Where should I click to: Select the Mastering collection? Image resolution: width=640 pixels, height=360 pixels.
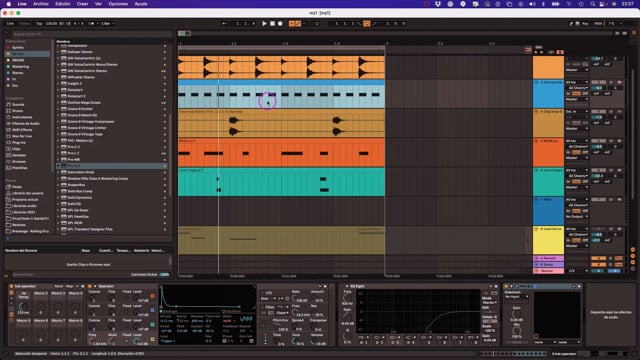27,67
